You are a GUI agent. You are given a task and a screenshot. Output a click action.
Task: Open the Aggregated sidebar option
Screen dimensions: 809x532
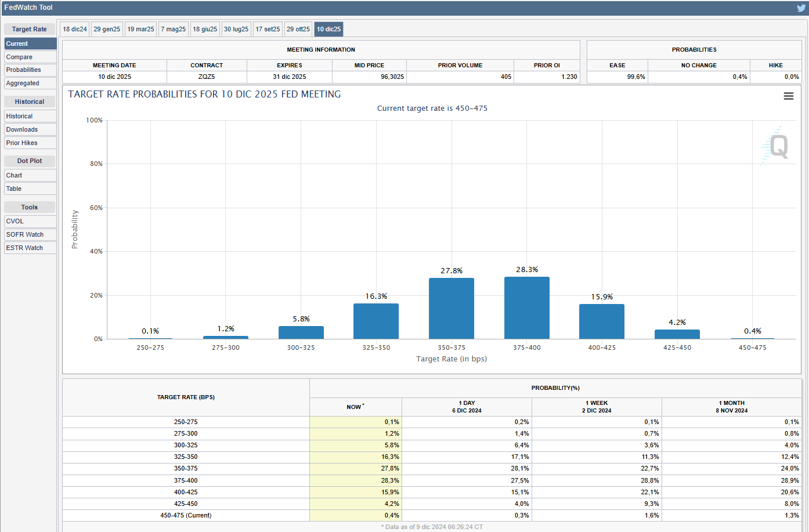[x=30, y=84]
